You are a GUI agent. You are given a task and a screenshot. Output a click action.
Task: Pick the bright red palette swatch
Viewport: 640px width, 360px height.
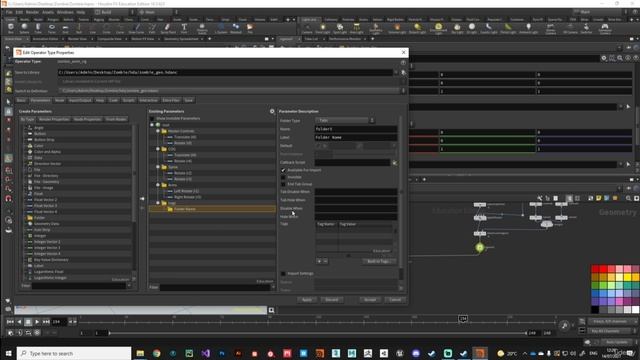[x=603, y=269]
